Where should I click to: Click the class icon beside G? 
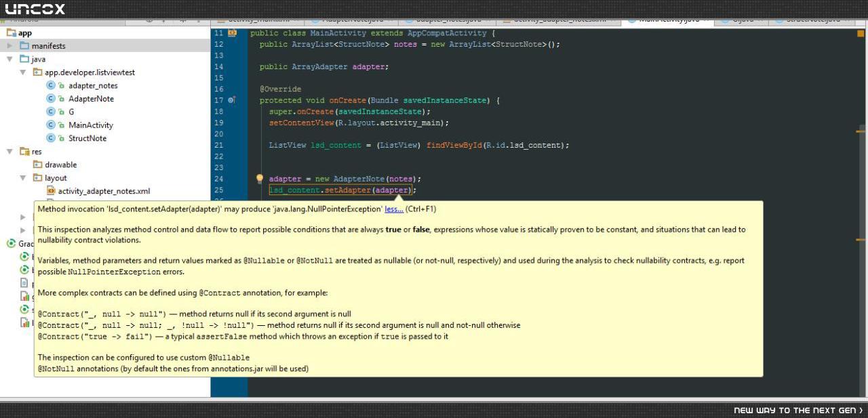click(51, 112)
